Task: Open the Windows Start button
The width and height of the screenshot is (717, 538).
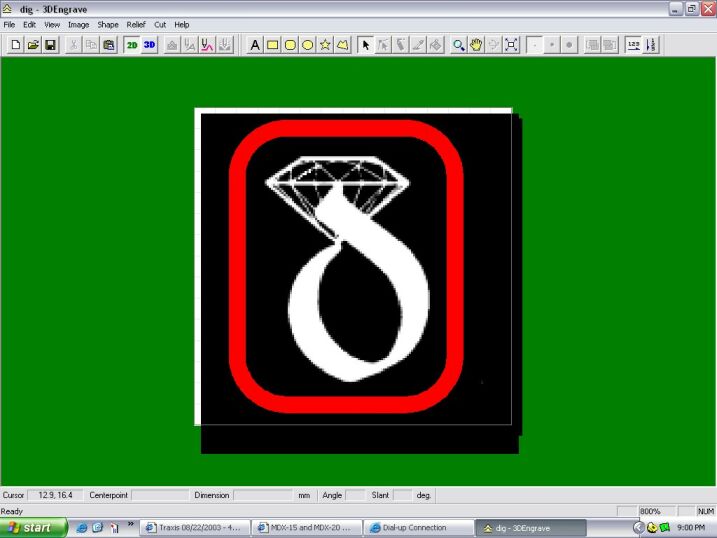Action: coord(33,527)
